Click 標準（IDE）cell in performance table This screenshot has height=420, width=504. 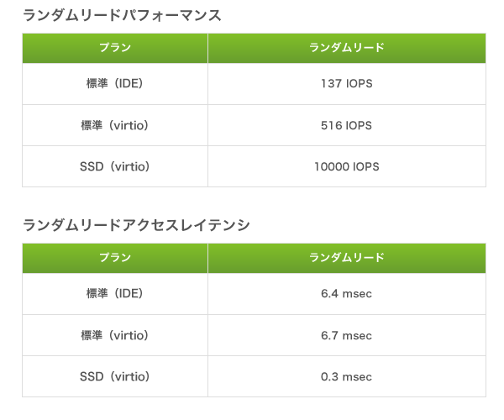[x=115, y=83]
